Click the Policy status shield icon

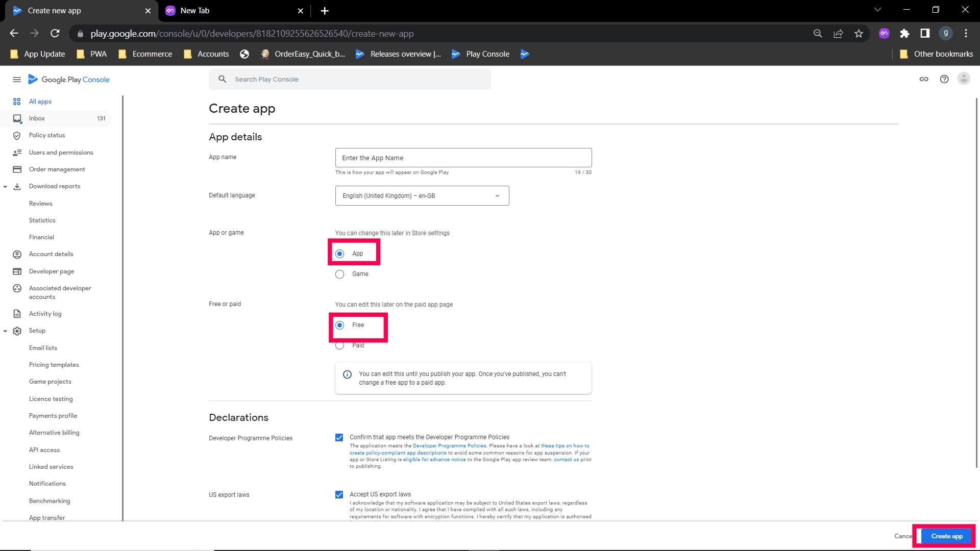17,136
